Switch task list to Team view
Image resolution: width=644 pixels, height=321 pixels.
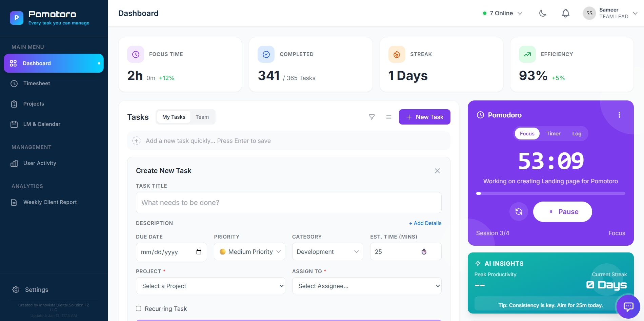202,117
